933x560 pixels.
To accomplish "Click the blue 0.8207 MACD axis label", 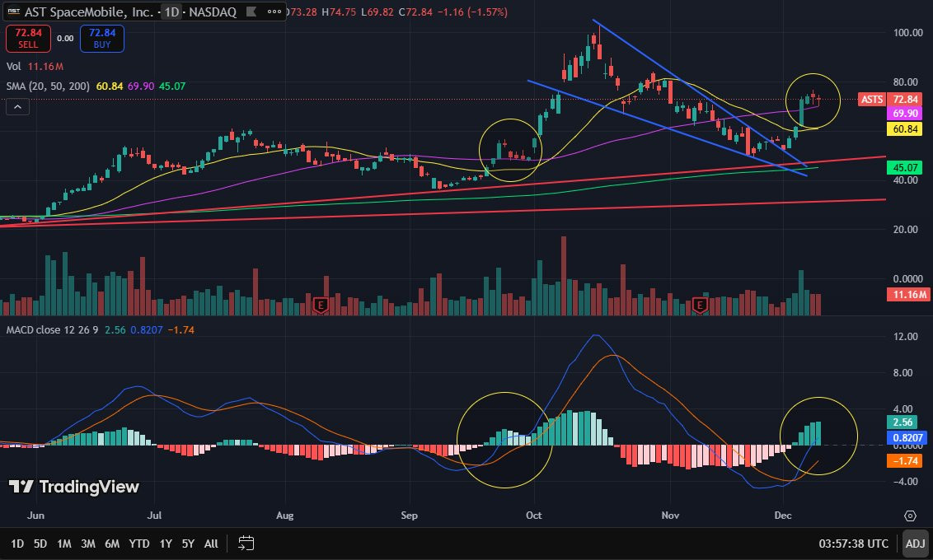I will point(908,437).
